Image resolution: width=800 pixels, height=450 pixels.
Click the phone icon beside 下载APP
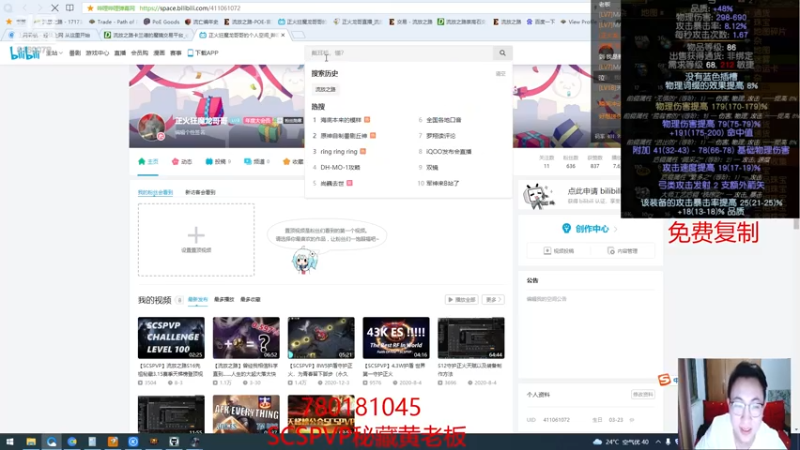pos(190,53)
